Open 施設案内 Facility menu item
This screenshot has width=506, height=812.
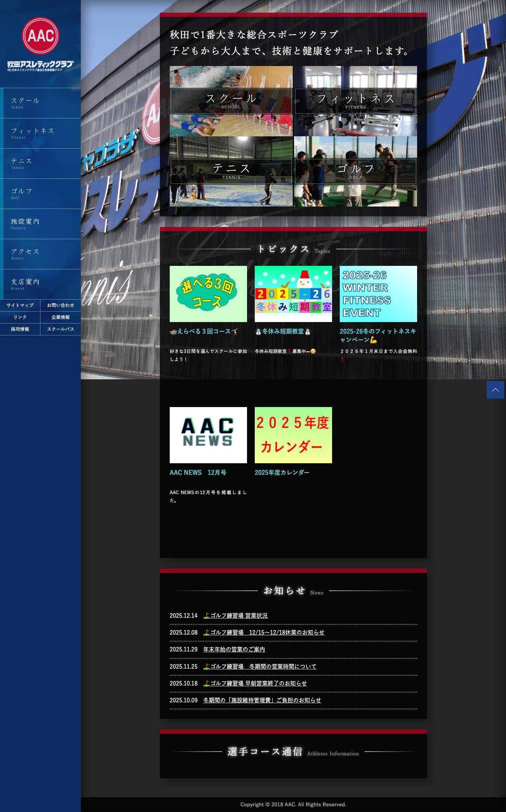[40, 224]
